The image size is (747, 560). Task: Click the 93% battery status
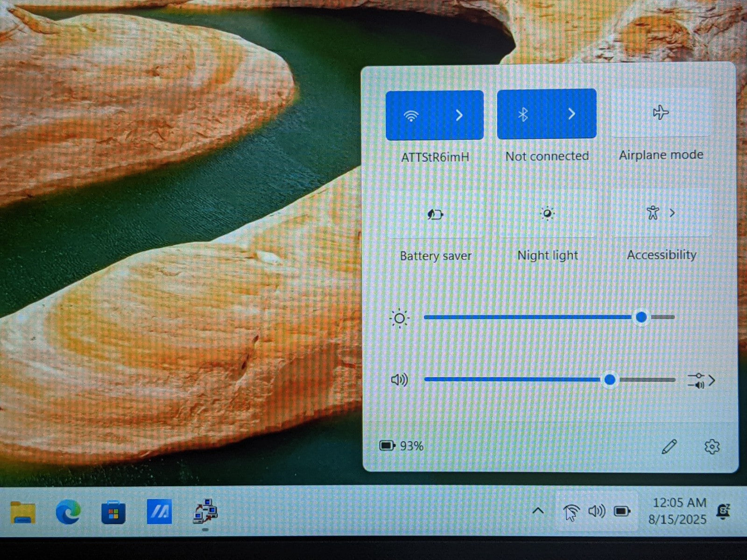tap(402, 446)
